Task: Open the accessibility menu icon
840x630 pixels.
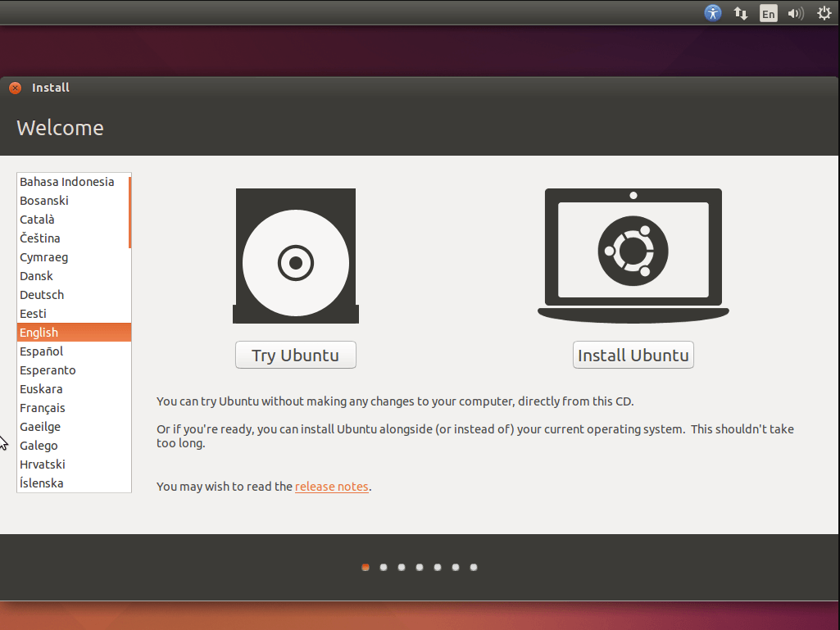Action: (x=712, y=13)
